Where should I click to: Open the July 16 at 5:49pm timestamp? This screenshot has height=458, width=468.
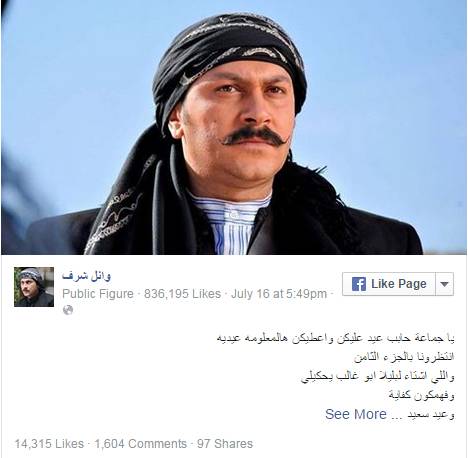(x=279, y=294)
